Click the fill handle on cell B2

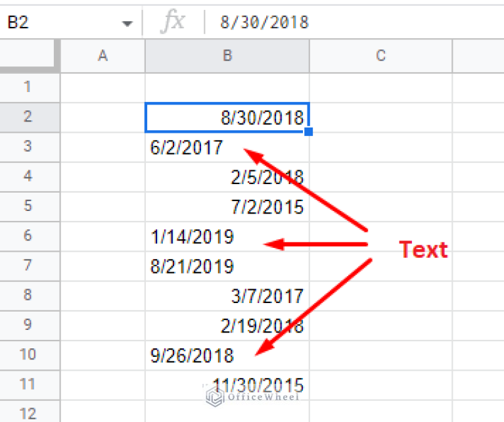(309, 131)
